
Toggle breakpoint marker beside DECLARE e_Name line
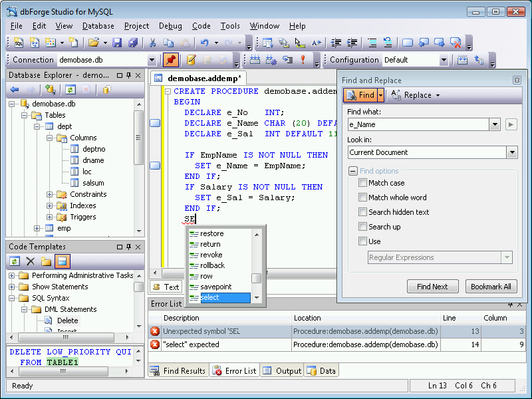click(155, 123)
